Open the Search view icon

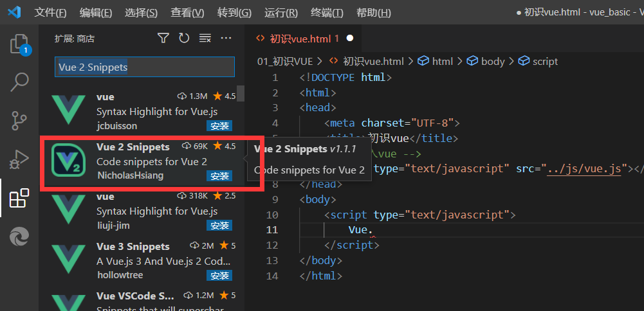[x=19, y=82]
